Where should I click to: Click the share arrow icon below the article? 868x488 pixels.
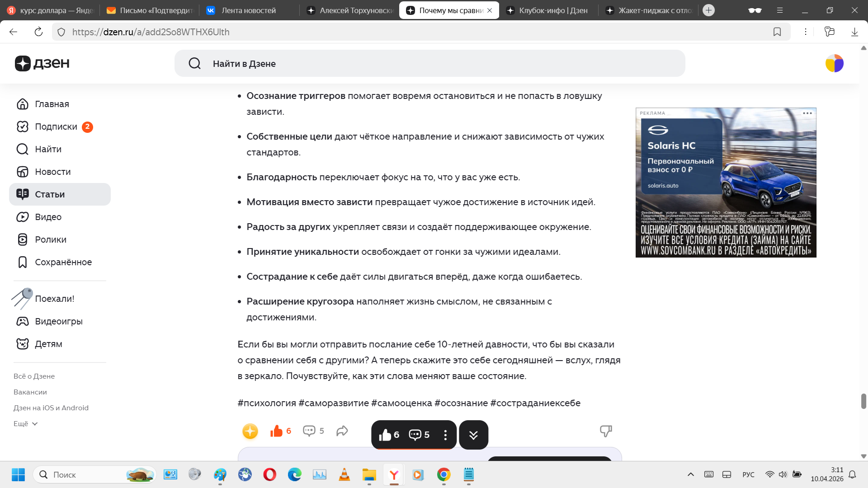(342, 431)
